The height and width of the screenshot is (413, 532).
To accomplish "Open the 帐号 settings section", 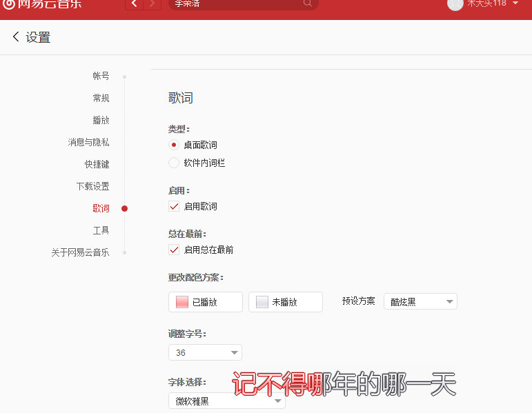I will click(101, 76).
